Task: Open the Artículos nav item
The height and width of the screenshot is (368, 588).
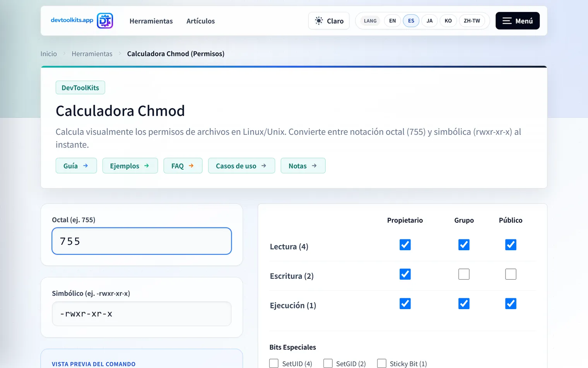Action: click(x=200, y=21)
